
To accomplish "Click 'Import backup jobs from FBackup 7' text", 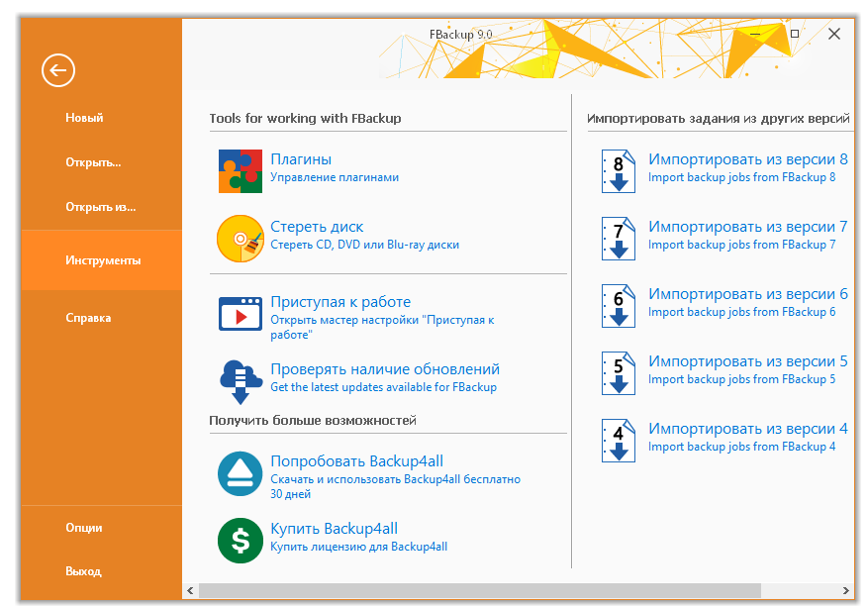I will coord(741,245).
